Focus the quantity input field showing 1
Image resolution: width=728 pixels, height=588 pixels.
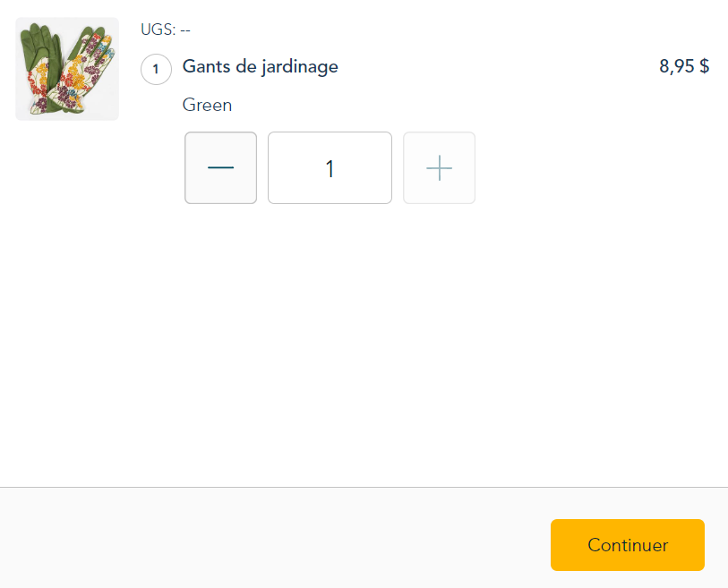pyautogui.click(x=330, y=167)
